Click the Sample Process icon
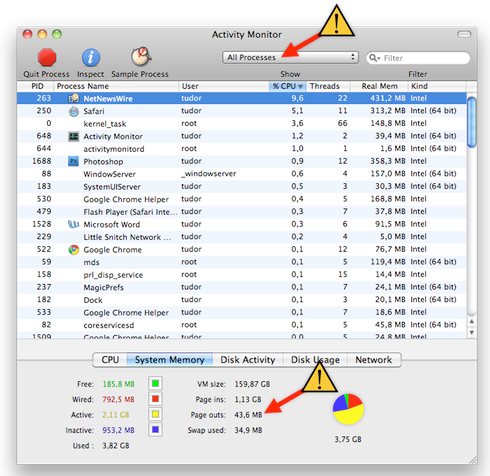The width and height of the screenshot is (490, 476). (x=141, y=57)
